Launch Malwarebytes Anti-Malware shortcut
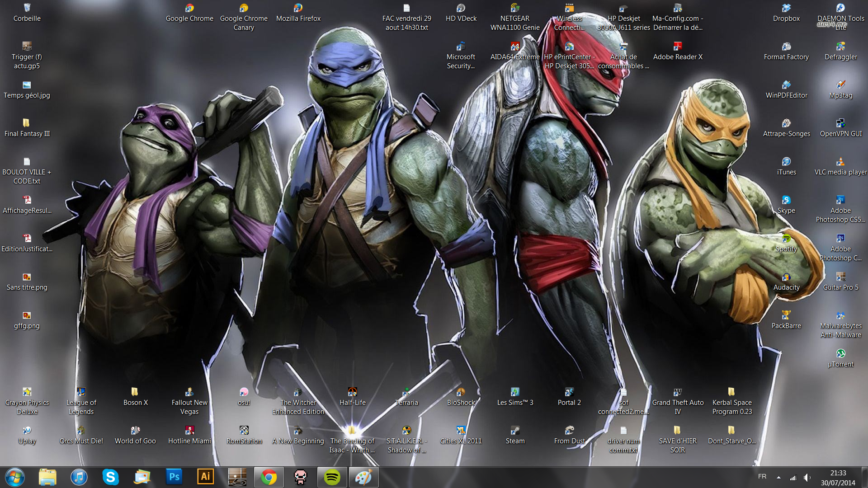 (840, 324)
